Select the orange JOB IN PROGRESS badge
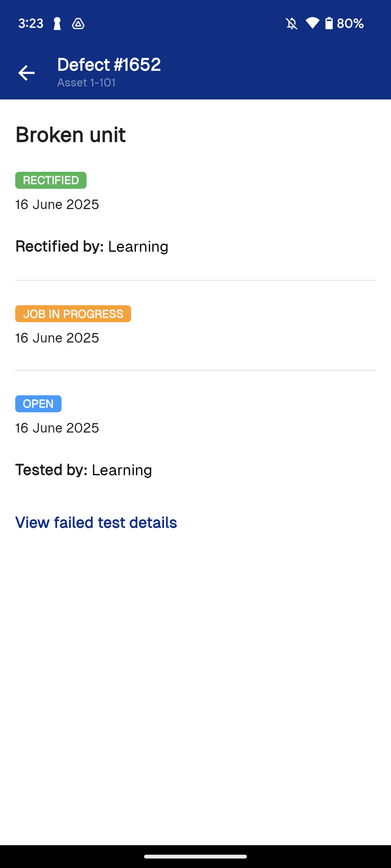This screenshot has height=868, width=391. pos(73,314)
